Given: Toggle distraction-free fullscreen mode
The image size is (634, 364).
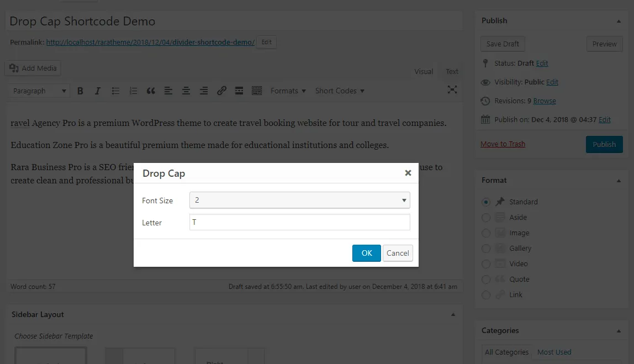Looking at the screenshot, I should pyautogui.click(x=452, y=89).
